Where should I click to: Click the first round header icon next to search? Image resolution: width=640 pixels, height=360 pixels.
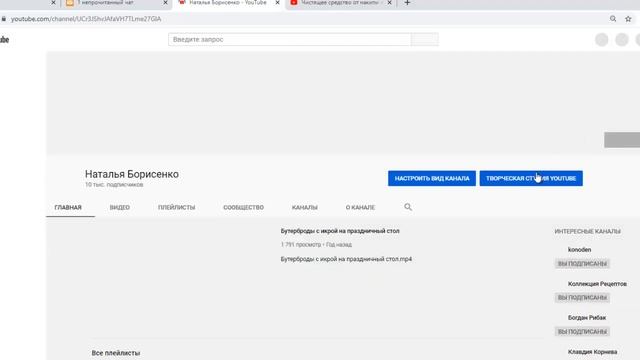(x=602, y=40)
